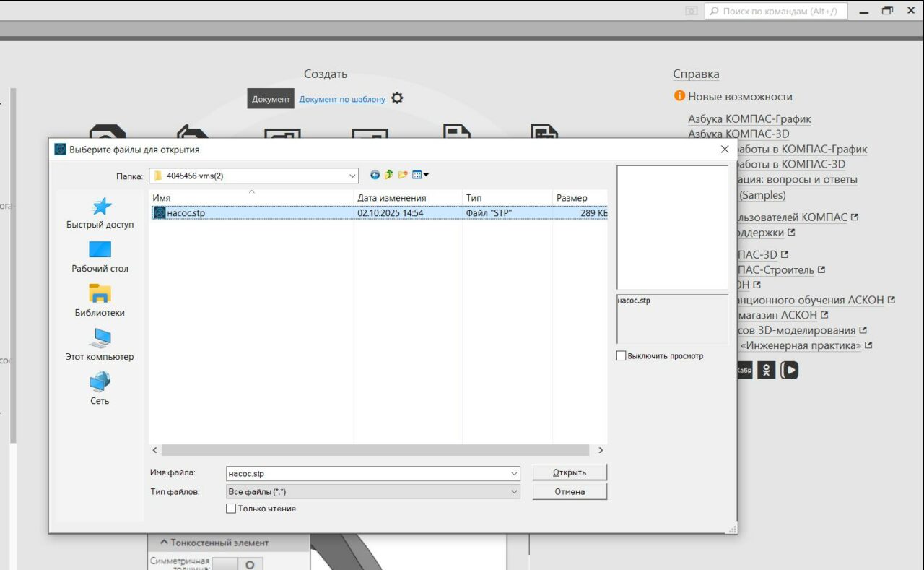Open the view menu icon in dialog
The height and width of the screenshot is (570, 924).
(x=420, y=175)
